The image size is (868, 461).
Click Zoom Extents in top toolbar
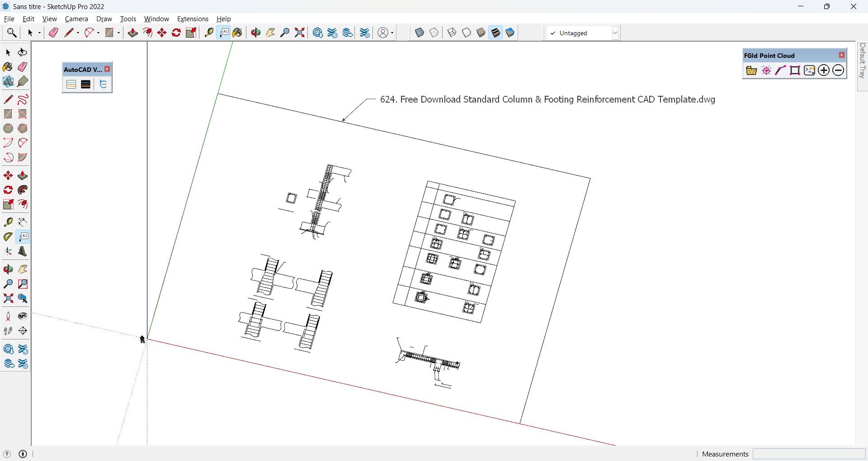[x=299, y=33]
